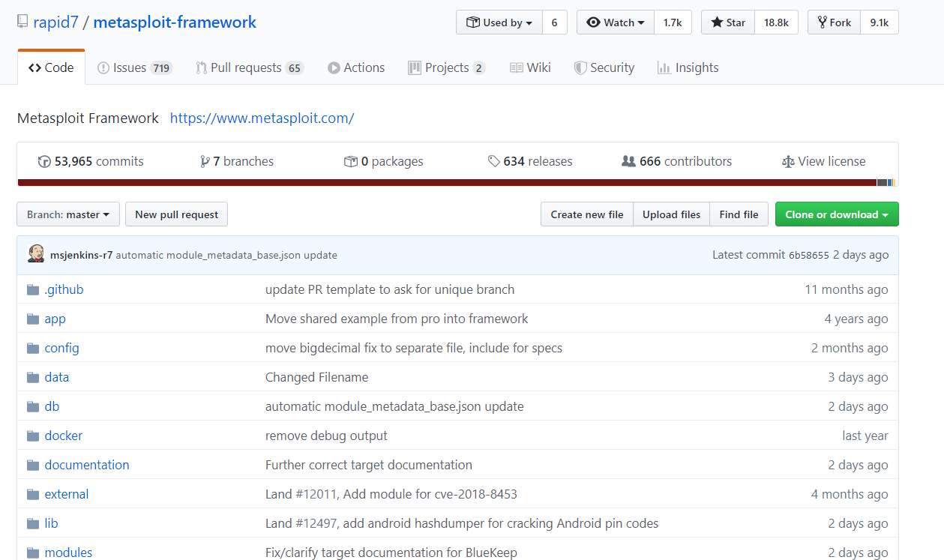Open the Security tab

point(604,67)
